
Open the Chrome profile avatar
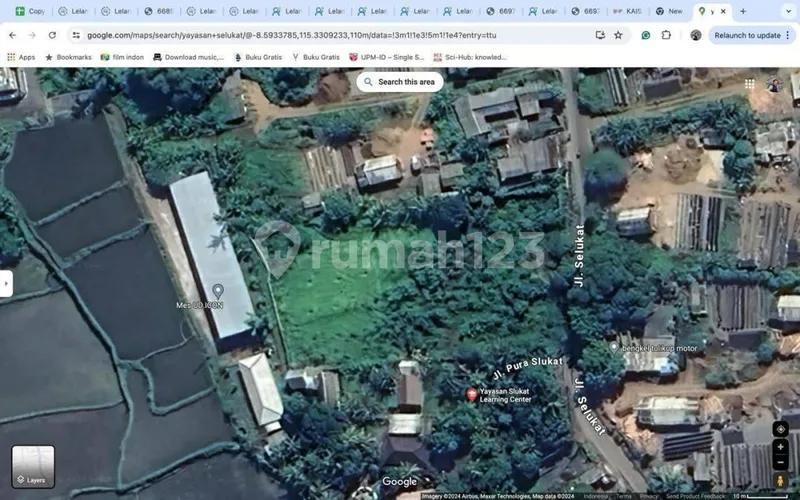pyautogui.click(x=695, y=35)
